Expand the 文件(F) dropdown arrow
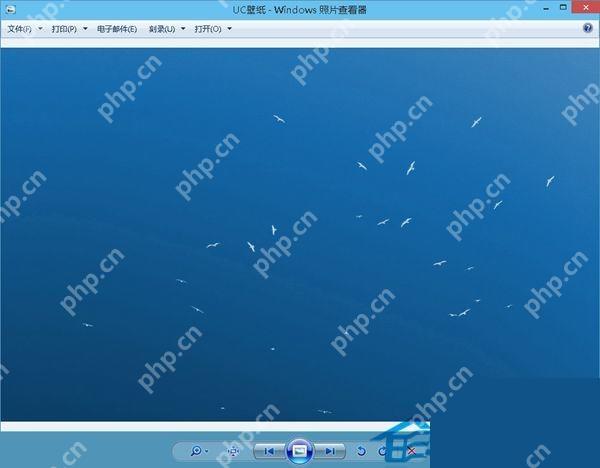The image size is (600, 468). (40, 29)
